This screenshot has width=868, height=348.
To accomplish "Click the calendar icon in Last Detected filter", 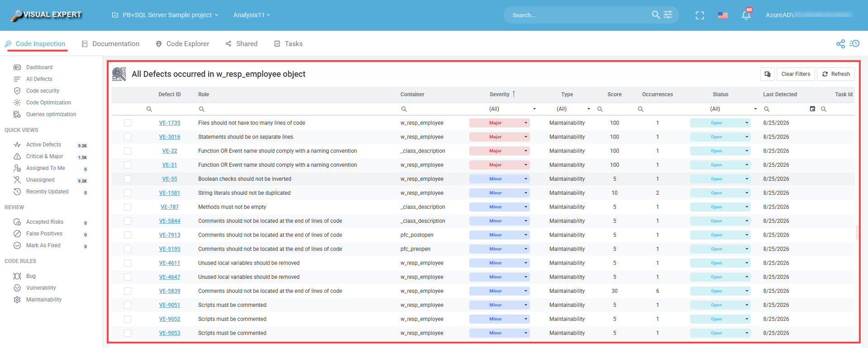I will (812, 109).
